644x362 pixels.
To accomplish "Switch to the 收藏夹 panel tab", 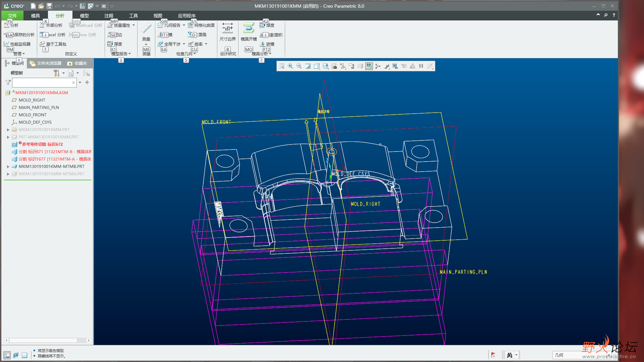I will pyautogui.click(x=77, y=63).
